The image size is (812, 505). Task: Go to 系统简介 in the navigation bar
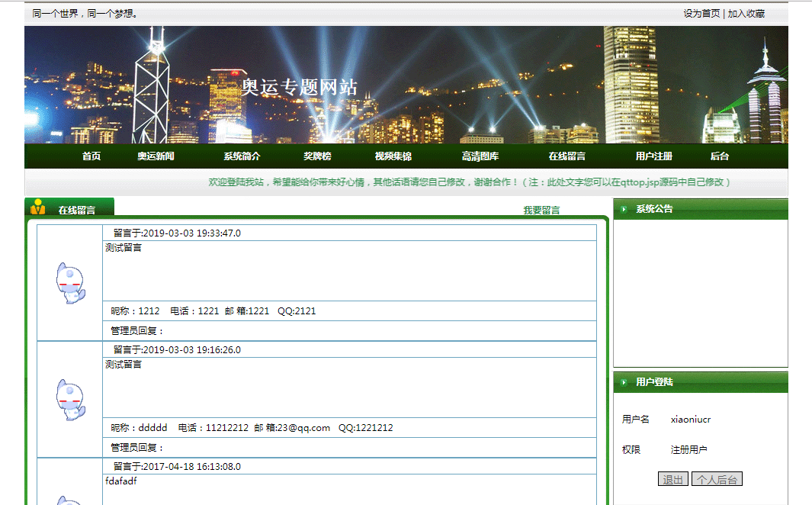pyautogui.click(x=242, y=156)
